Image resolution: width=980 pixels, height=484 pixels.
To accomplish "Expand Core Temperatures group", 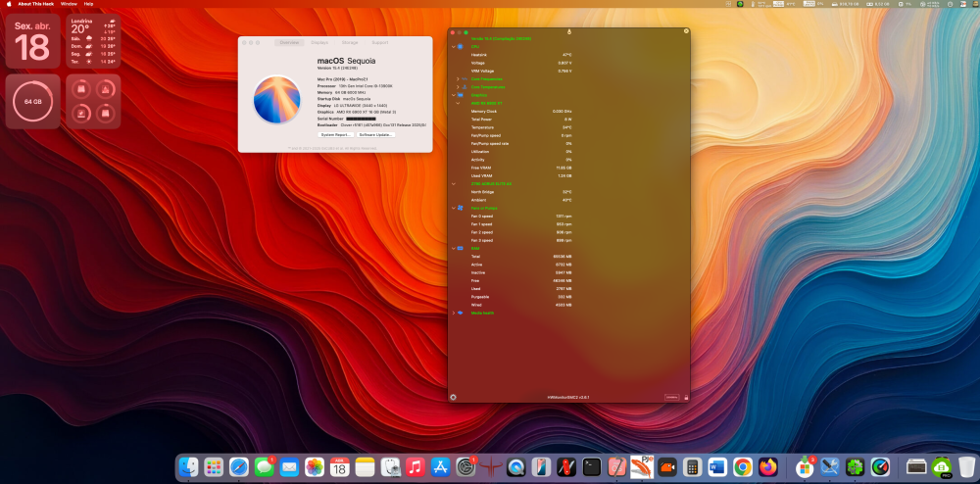I will click(458, 87).
